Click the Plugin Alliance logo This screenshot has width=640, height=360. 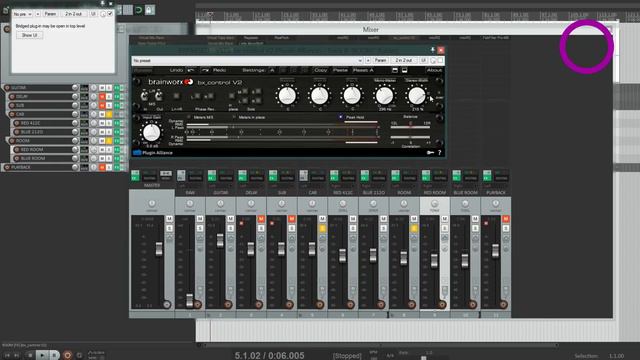[x=153, y=153]
